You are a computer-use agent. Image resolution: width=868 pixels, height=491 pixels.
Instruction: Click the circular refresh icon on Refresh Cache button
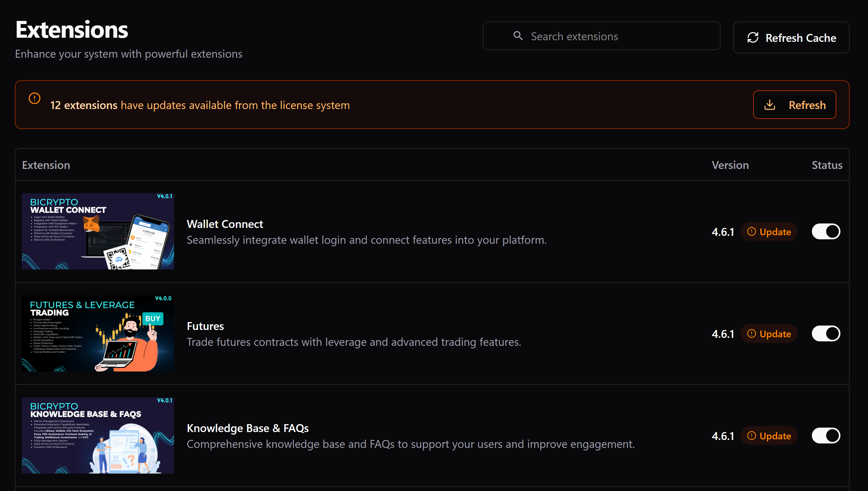point(753,37)
